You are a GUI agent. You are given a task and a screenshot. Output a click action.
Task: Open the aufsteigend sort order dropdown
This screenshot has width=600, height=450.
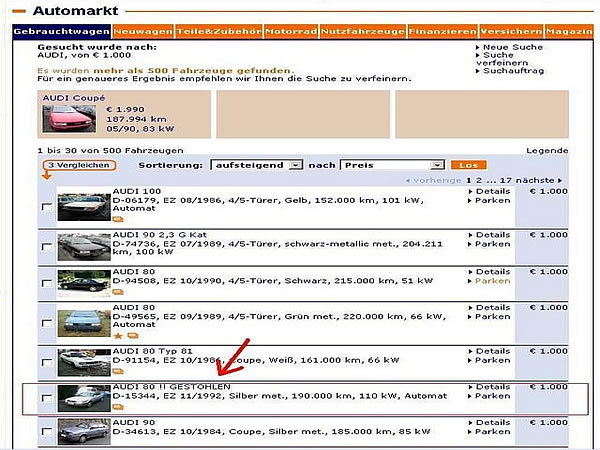click(x=254, y=164)
